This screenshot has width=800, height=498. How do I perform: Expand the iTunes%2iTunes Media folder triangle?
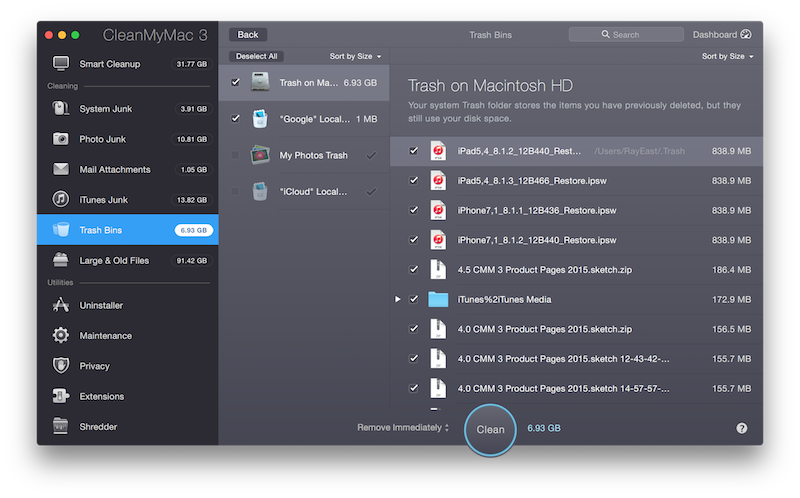pyautogui.click(x=398, y=299)
